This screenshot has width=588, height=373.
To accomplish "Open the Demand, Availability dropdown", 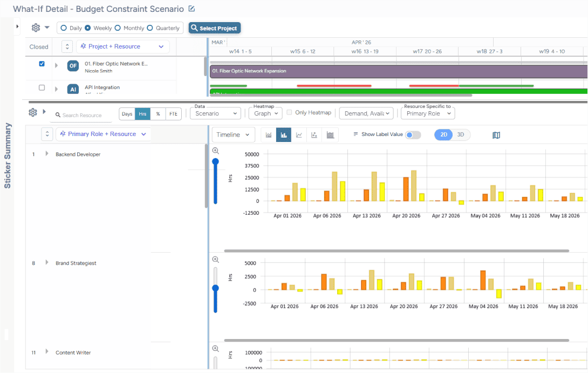I will tap(366, 113).
